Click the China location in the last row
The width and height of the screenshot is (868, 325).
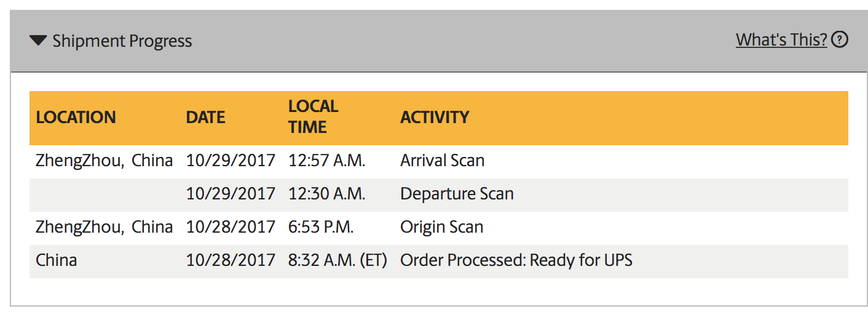tap(57, 260)
